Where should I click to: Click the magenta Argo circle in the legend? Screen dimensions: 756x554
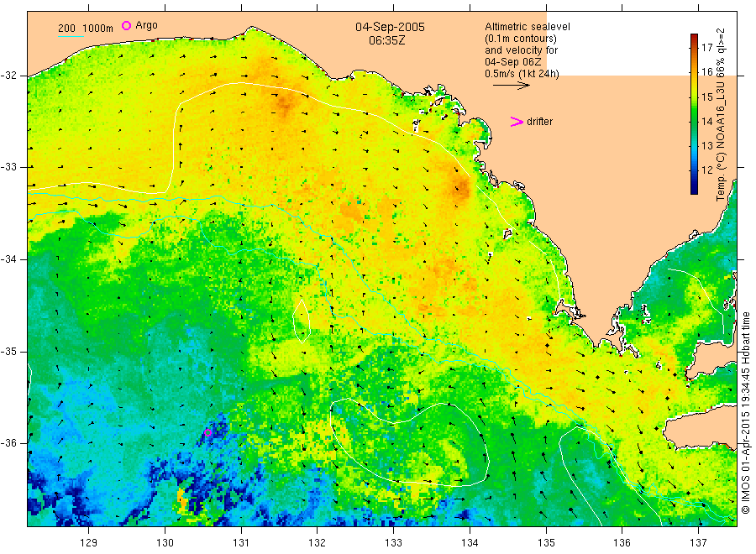126,25
